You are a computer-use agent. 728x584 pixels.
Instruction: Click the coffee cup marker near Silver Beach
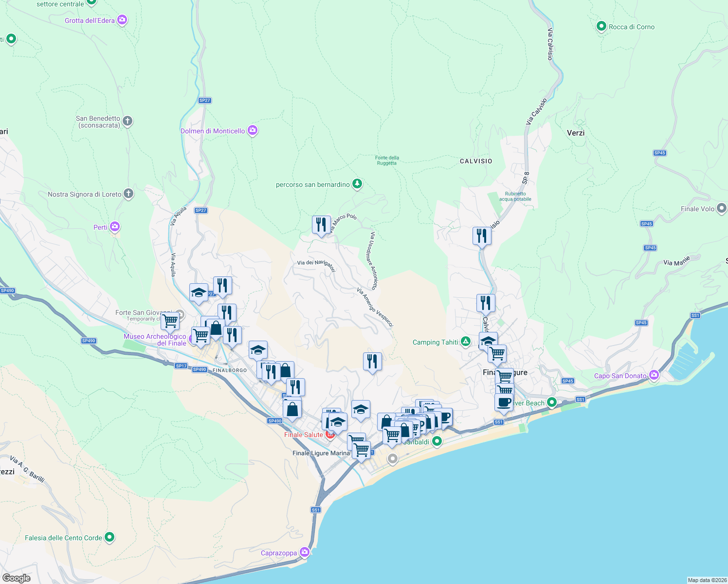504,402
